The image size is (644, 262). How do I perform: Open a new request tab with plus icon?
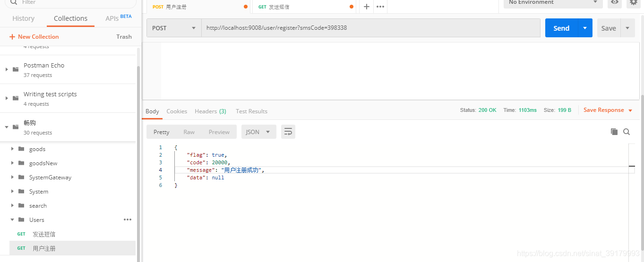pos(366,7)
